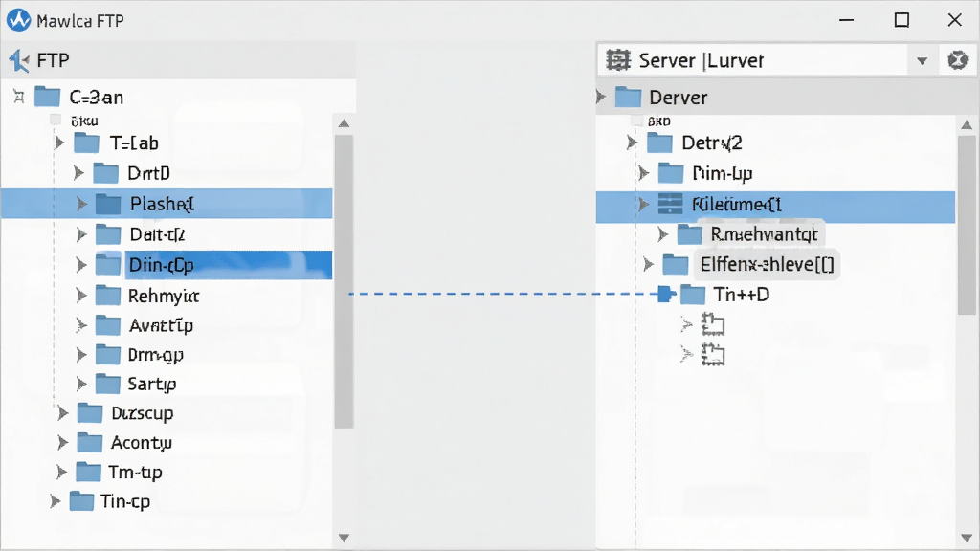Select the highlighted Diin-cCp folder name

coord(161,265)
